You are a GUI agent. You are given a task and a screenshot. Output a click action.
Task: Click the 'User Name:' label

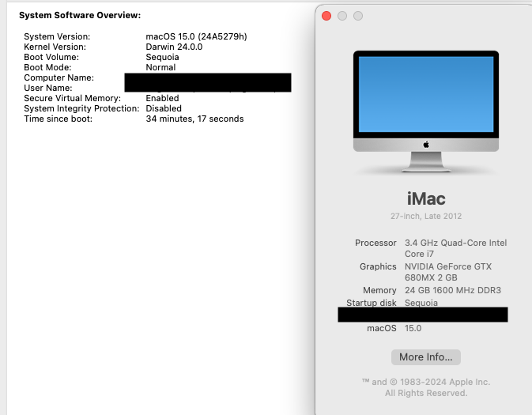48,88
